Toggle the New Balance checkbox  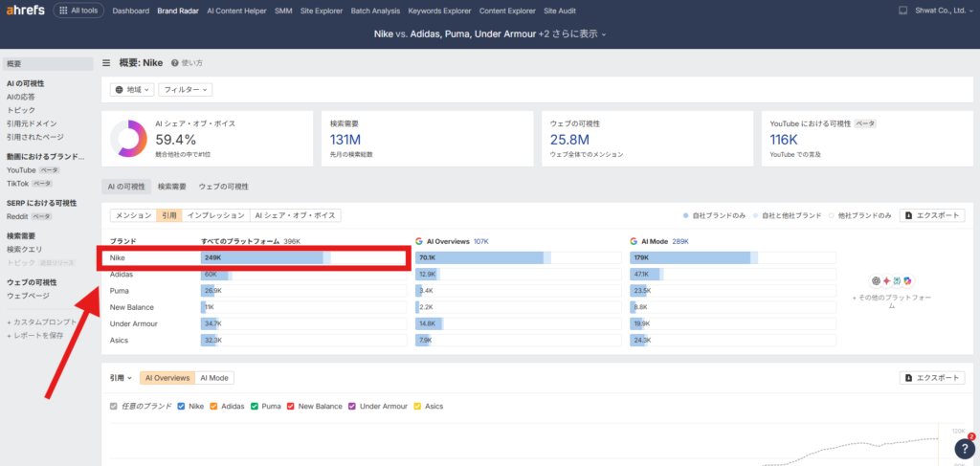point(291,406)
